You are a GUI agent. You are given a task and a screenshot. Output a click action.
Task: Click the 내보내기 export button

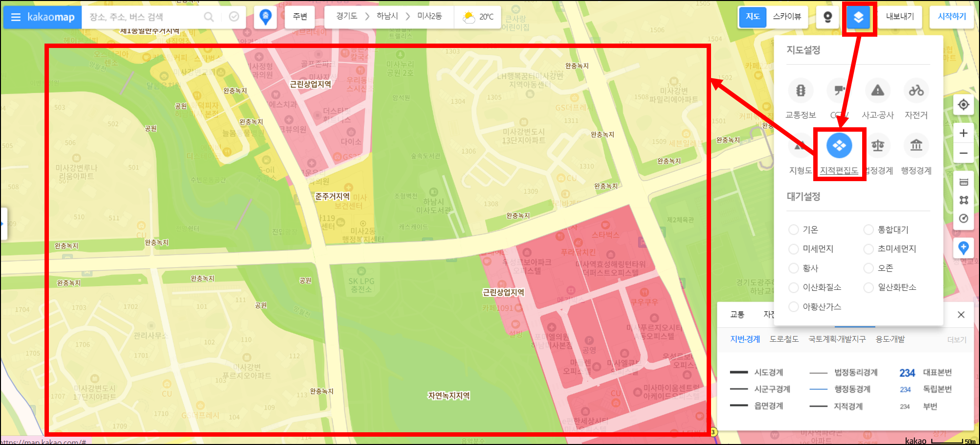pyautogui.click(x=900, y=17)
